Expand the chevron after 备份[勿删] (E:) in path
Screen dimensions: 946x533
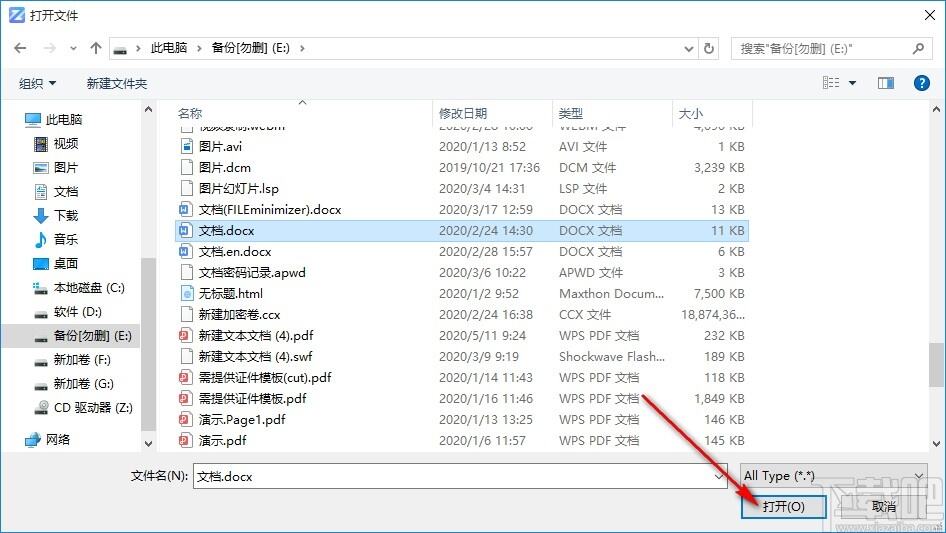pos(302,48)
